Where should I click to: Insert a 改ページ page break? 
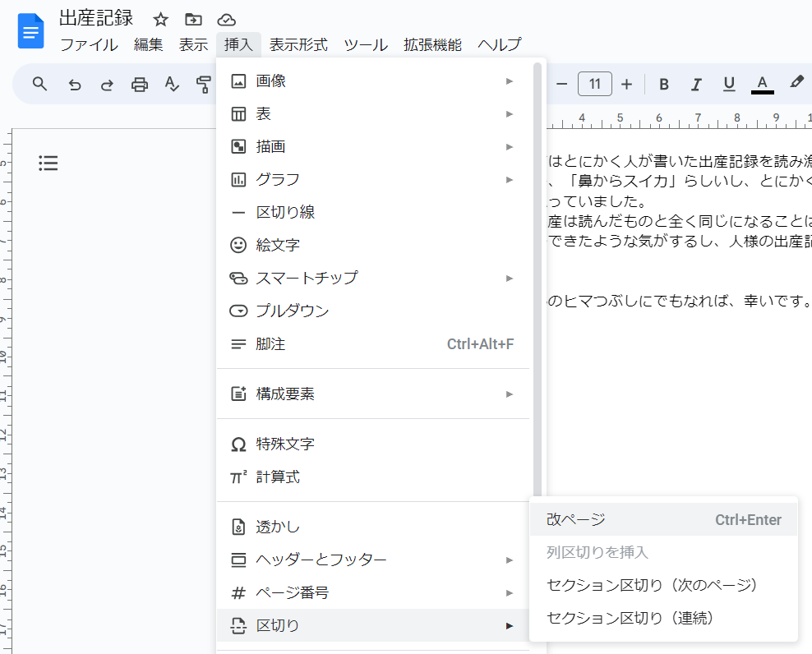(663, 519)
